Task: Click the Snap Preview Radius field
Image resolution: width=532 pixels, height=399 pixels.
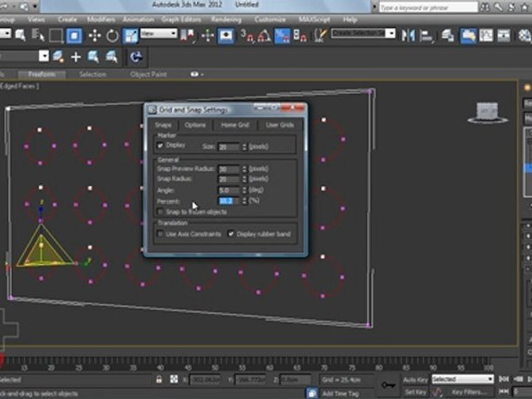Action: [x=229, y=169]
